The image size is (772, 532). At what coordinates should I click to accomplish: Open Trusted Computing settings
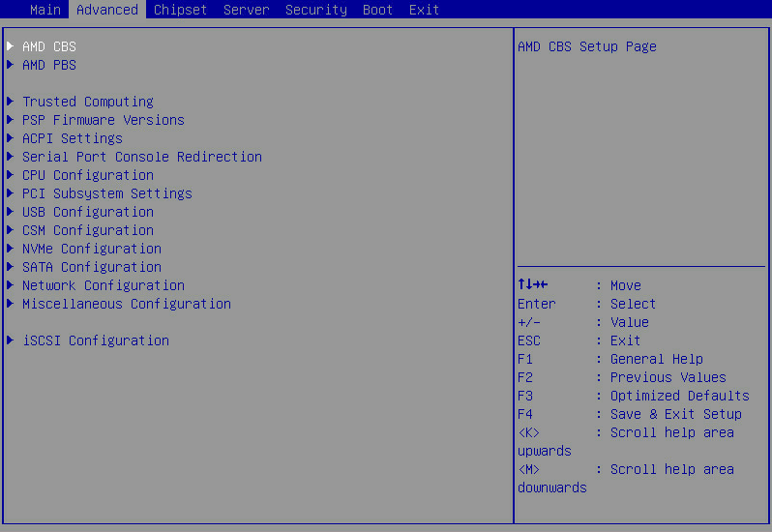coord(88,102)
